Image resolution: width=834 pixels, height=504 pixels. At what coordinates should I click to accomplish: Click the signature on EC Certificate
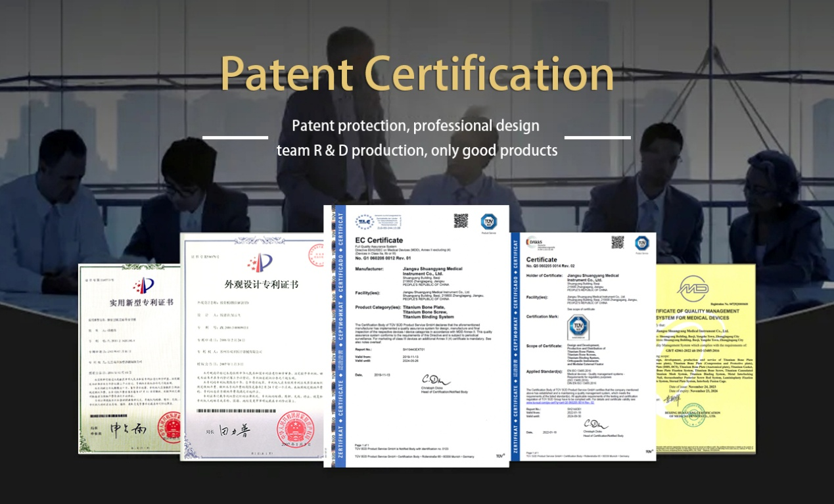434,380
